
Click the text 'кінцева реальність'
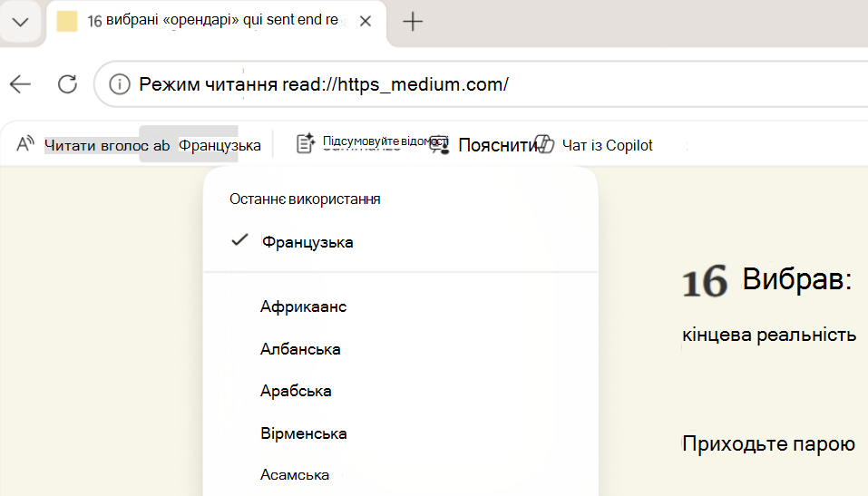coord(769,335)
